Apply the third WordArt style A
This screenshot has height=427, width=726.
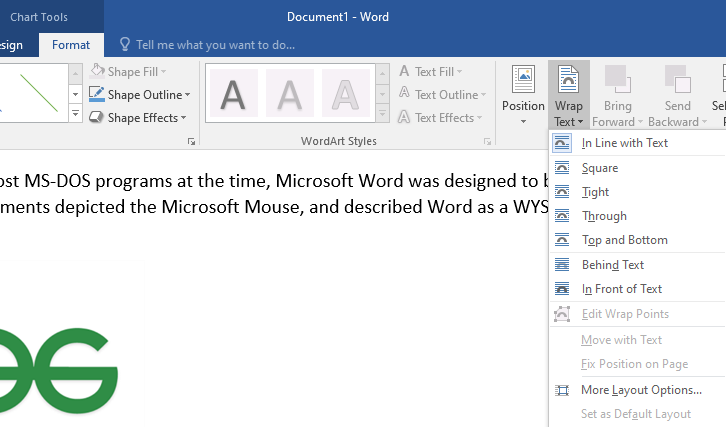click(346, 94)
